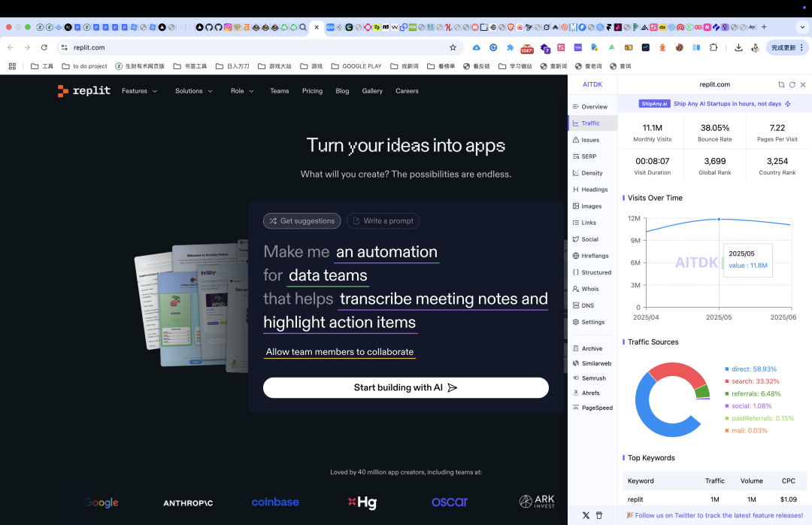Click the direct 58.93% legend entry
Viewport: 812px width, 525px height.
tap(750, 369)
